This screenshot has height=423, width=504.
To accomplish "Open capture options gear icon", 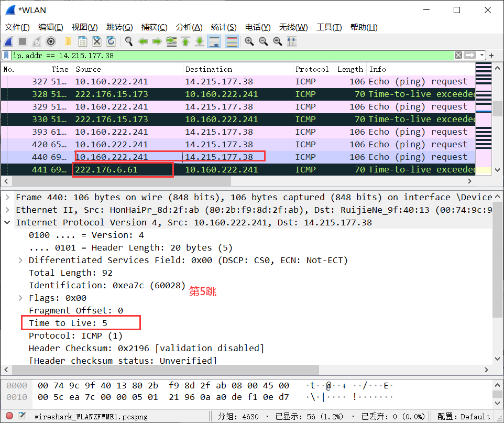I will 51,41.
